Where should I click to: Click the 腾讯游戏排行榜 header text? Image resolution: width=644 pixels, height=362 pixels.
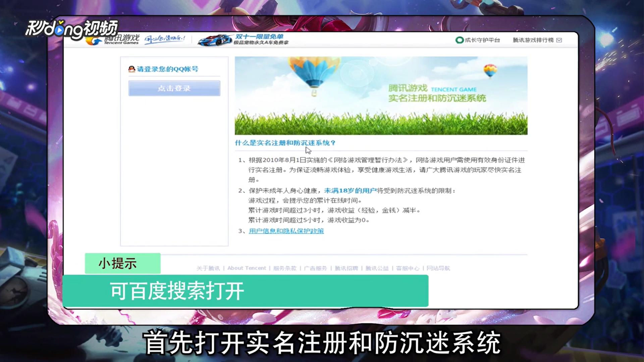(x=533, y=40)
